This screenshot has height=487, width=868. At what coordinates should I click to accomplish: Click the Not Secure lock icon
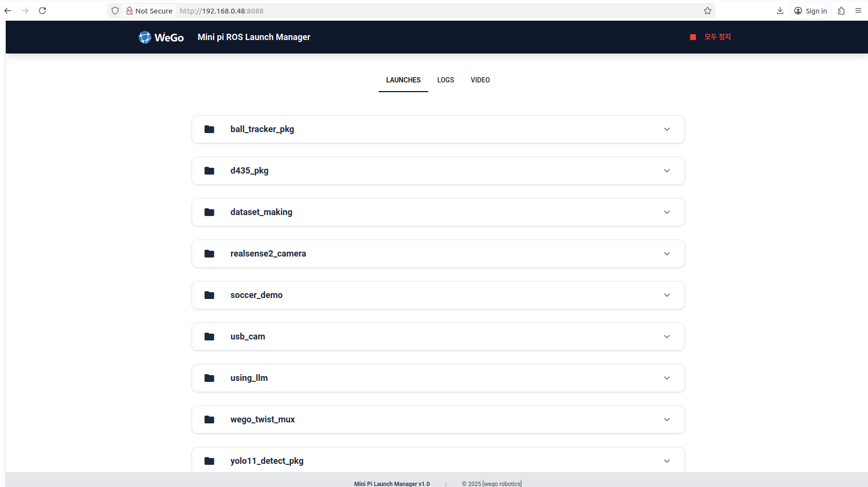tap(129, 11)
